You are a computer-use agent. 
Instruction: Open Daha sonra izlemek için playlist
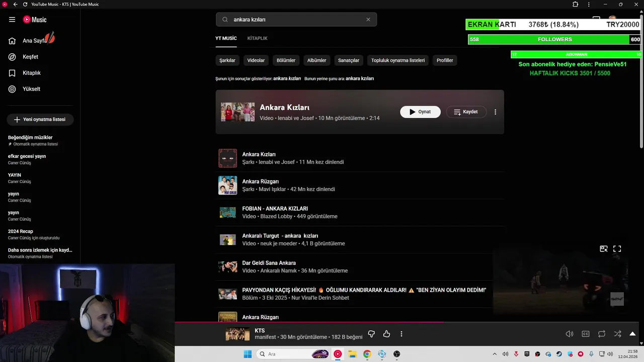(x=40, y=253)
